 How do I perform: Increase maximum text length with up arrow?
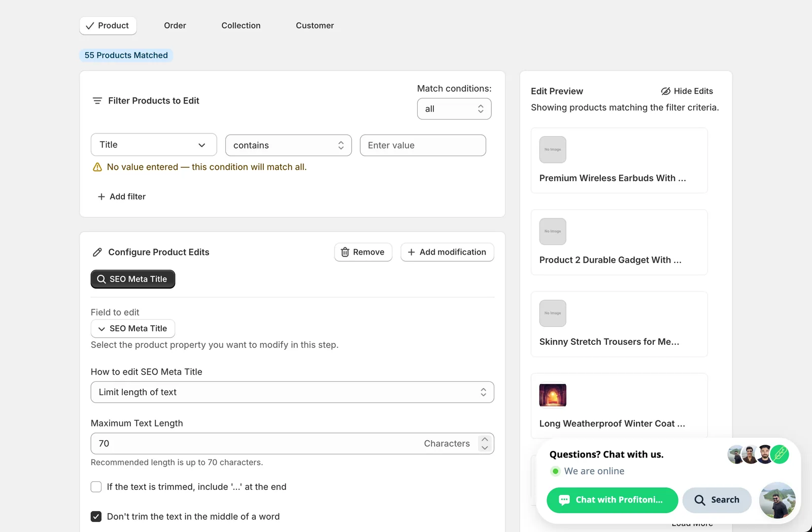click(485, 439)
